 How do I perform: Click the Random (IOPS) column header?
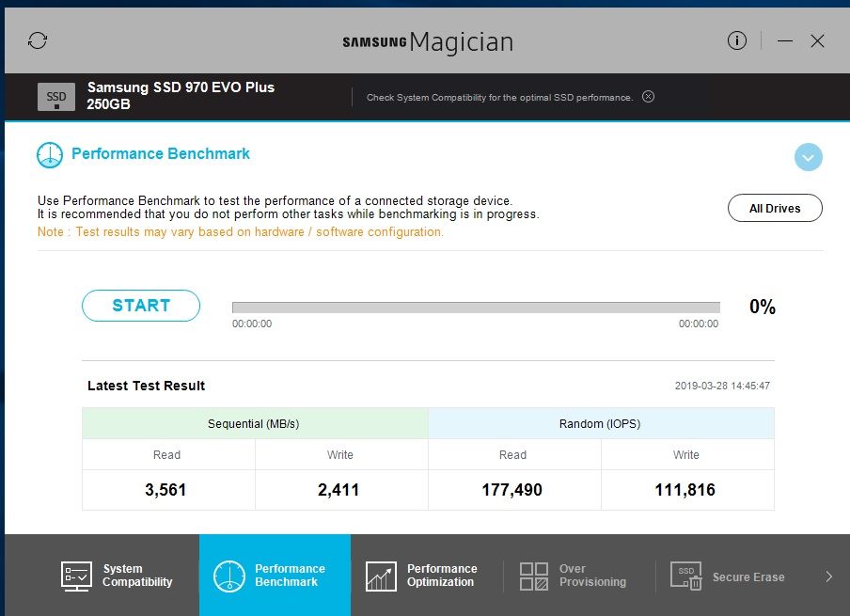[x=601, y=423]
